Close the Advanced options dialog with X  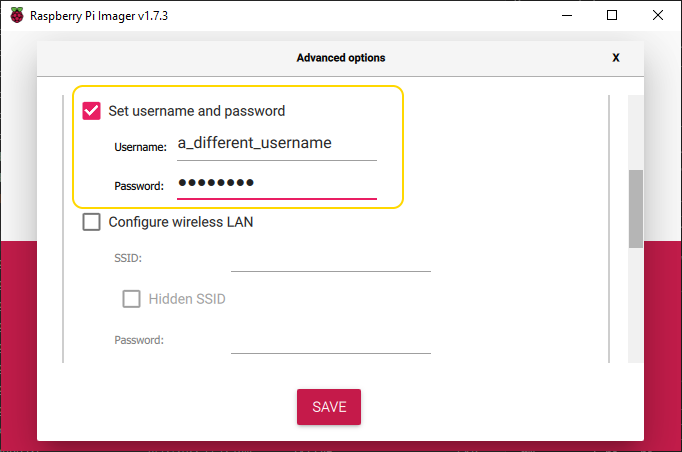pyautogui.click(x=616, y=58)
